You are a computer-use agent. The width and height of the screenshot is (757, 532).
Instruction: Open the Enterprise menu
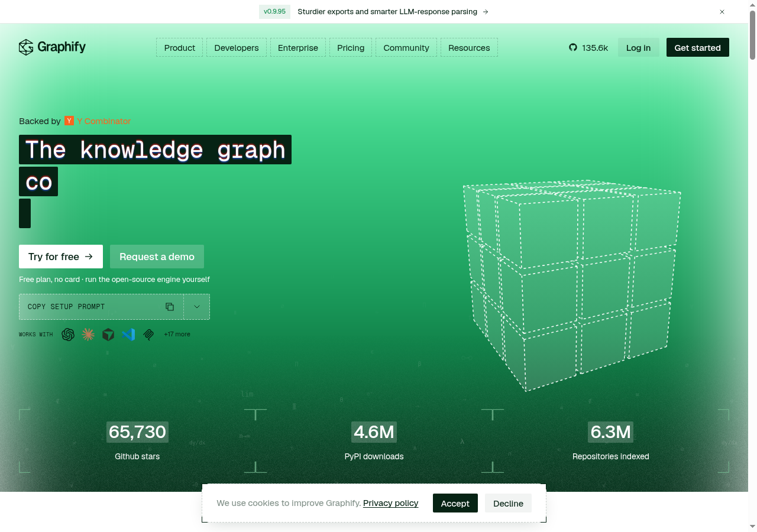point(298,48)
